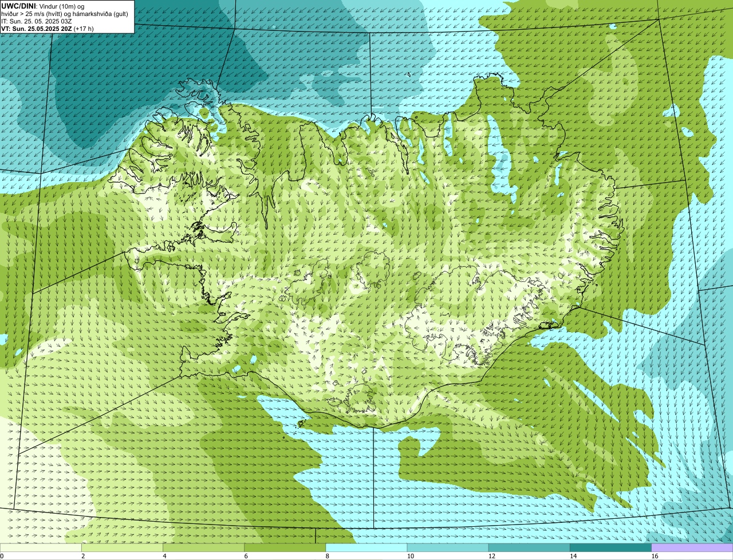Screen dimensions: 733x560
Task: Click the '16' label on the wind scale
Action: pyautogui.click(x=655, y=556)
